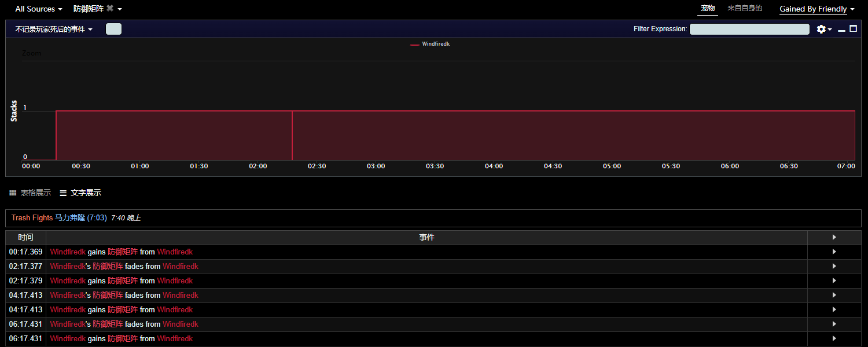The height and width of the screenshot is (347, 868).
Task: Open the 不记录玩家死后的事件 dropdown
Action: (54, 29)
